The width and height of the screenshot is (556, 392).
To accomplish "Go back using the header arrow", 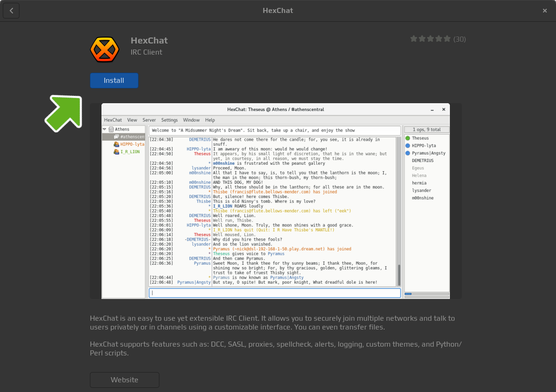I will (11, 11).
